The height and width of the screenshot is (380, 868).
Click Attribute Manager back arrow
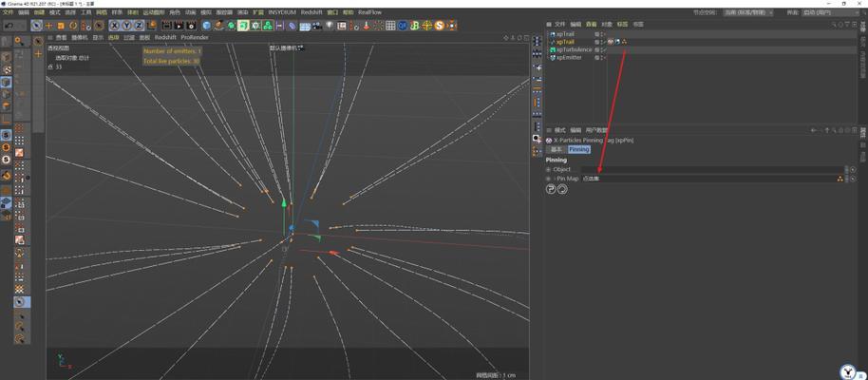tap(814, 130)
